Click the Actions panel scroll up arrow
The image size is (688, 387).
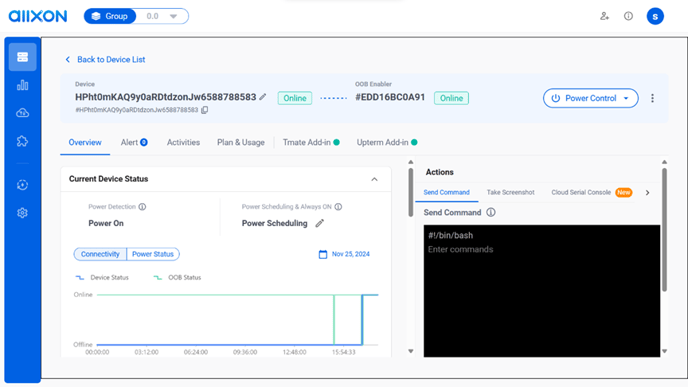pos(664,162)
